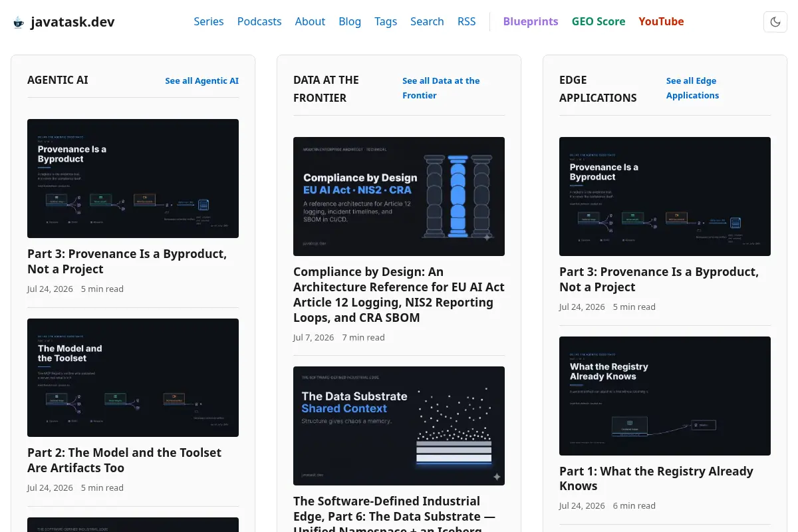
Task: Click See all Data at the Frontier
Action: point(441,88)
